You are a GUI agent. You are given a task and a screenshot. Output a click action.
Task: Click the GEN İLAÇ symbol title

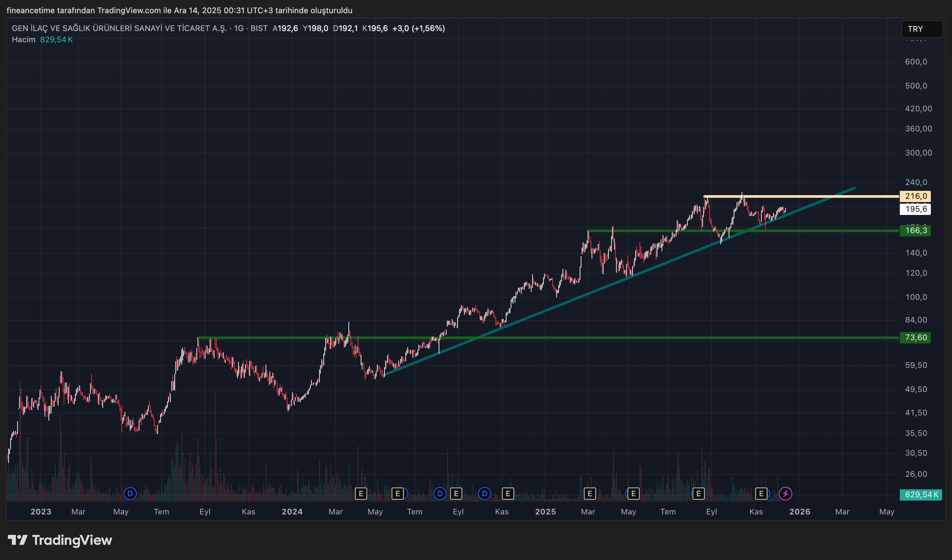point(119,28)
